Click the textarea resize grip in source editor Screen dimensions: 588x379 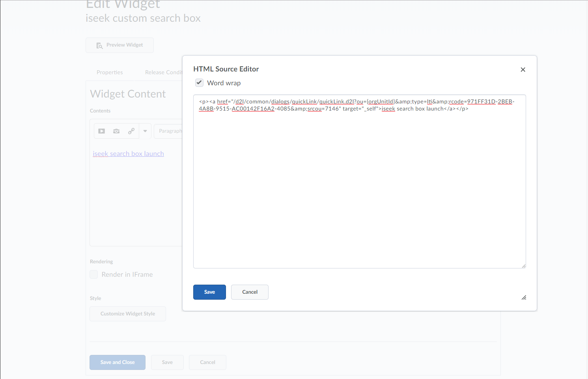click(523, 266)
